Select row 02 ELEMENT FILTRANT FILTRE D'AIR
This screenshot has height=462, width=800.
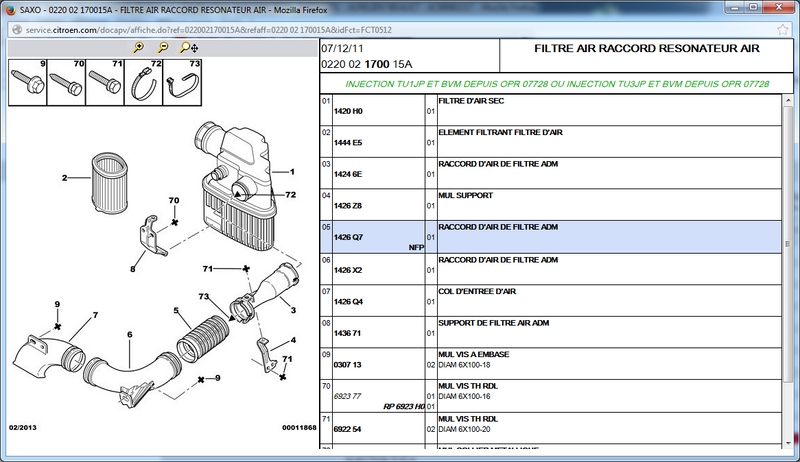pos(551,142)
